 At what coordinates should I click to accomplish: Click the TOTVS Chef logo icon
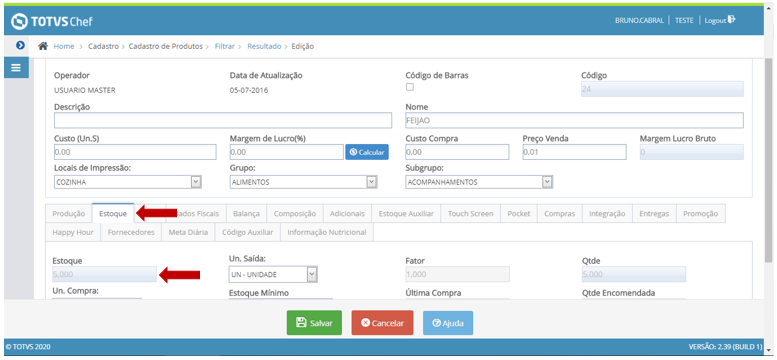19,21
